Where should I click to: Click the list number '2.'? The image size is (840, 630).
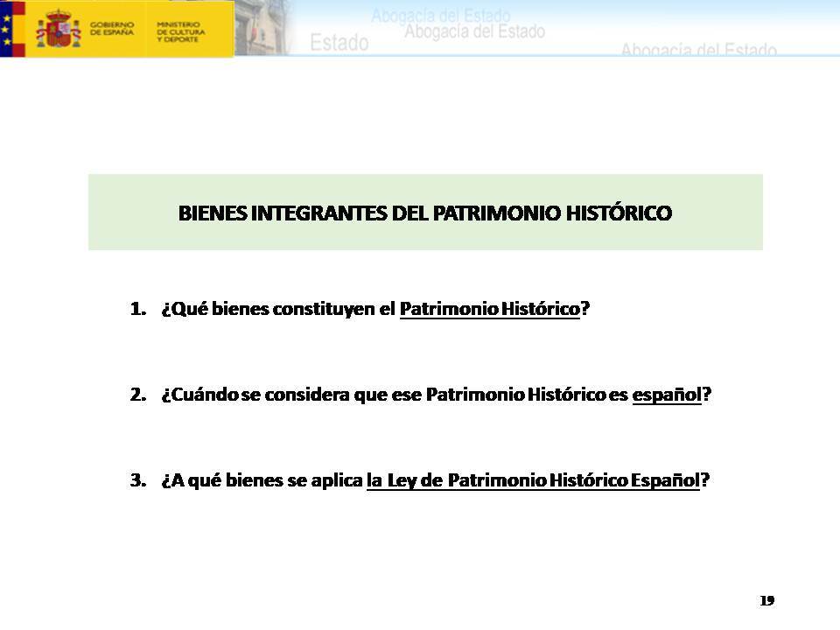point(138,395)
